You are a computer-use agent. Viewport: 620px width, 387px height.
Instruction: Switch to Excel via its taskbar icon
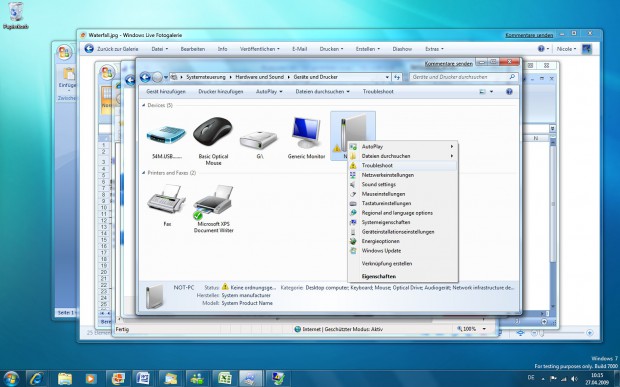224,378
